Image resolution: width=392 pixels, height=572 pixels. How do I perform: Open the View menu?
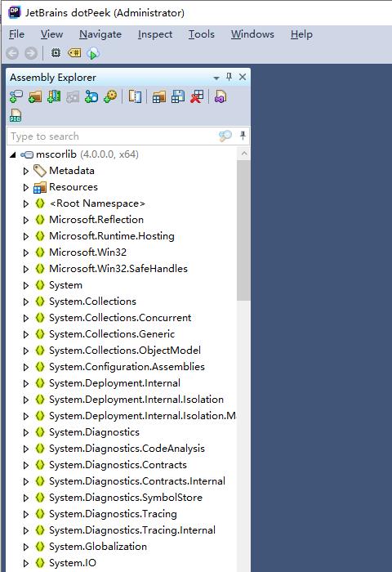click(x=51, y=34)
